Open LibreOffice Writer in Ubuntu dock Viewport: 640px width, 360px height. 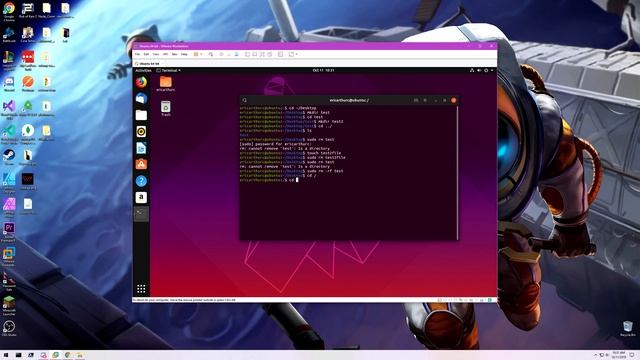click(x=141, y=148)
